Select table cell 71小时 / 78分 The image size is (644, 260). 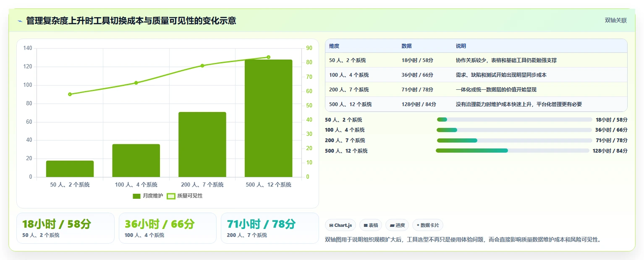click(417, 90)
